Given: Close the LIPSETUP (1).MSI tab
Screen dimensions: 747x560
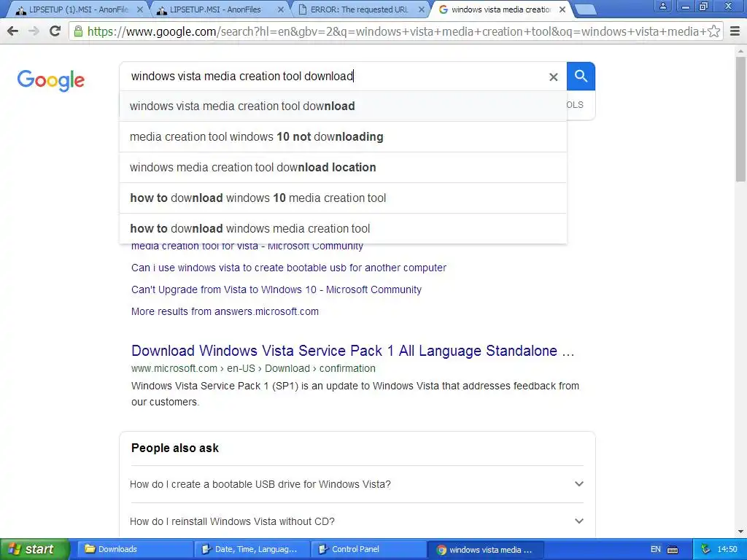Looking at the screenshot, I should [x=139, y=9].
